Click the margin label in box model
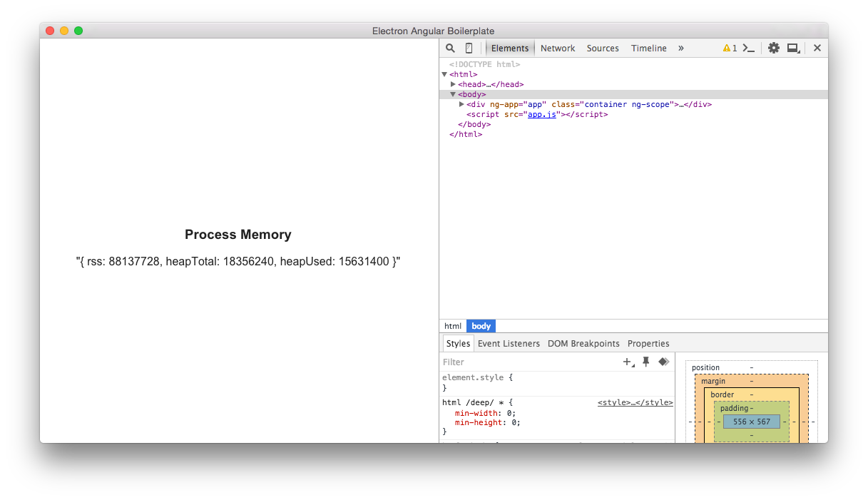Screen dimensions: 868x500 coord(713,381)
